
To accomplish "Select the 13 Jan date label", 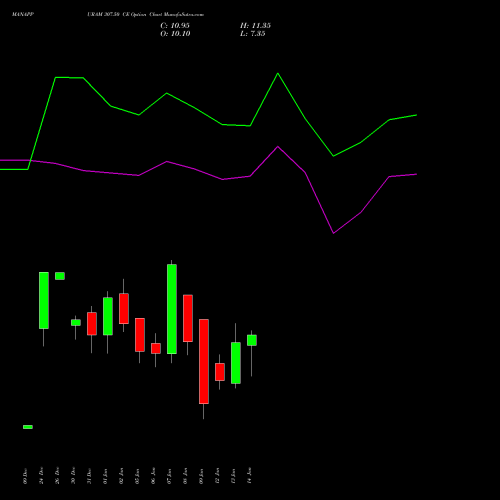I will 234,476.
